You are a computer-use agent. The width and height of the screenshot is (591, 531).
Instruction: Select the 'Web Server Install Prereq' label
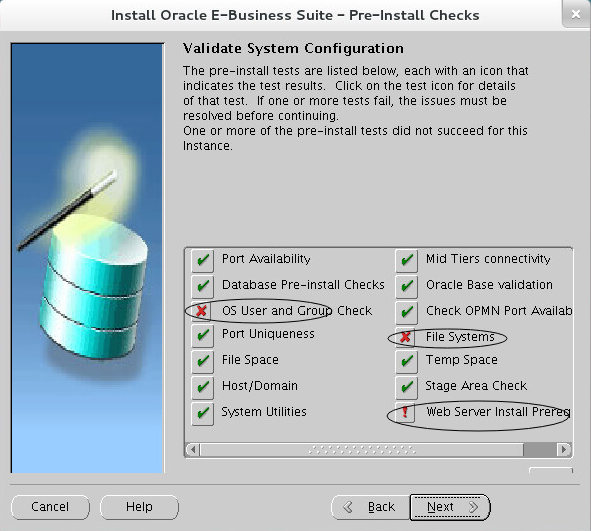tap(498, 412)
